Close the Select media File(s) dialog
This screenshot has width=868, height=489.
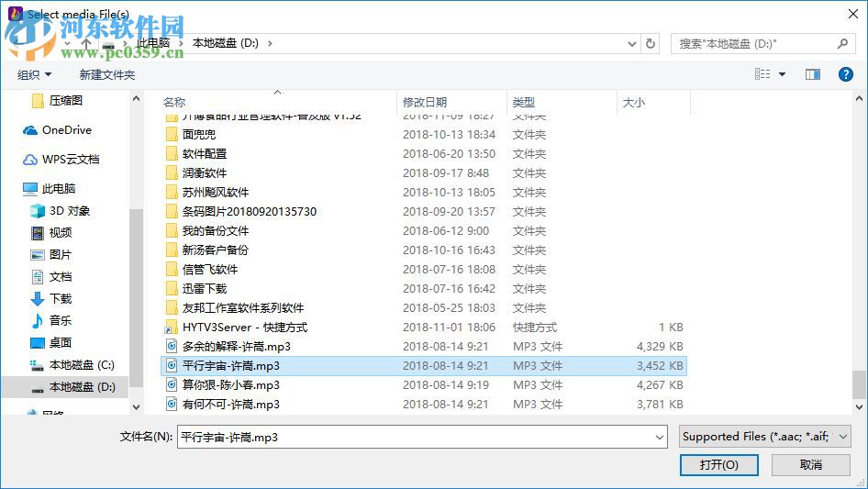(853, 14)
